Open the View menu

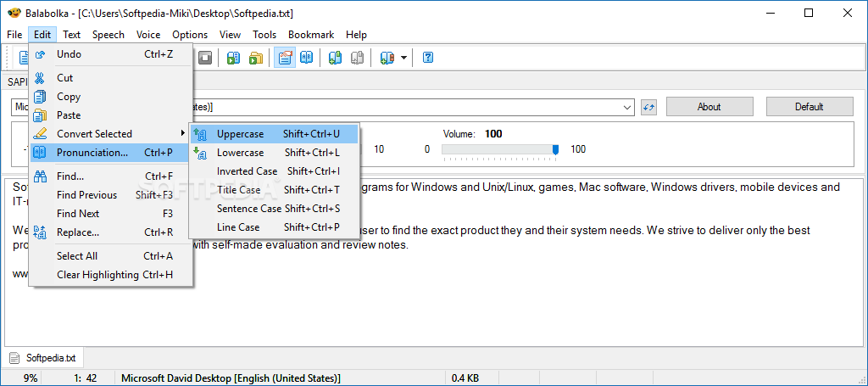coord(230,34)
